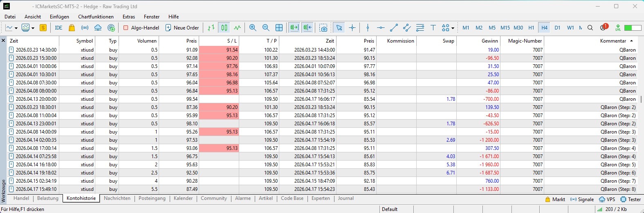Select the vertical line tool
Screen dimensions: 644x213
[368, 28]
